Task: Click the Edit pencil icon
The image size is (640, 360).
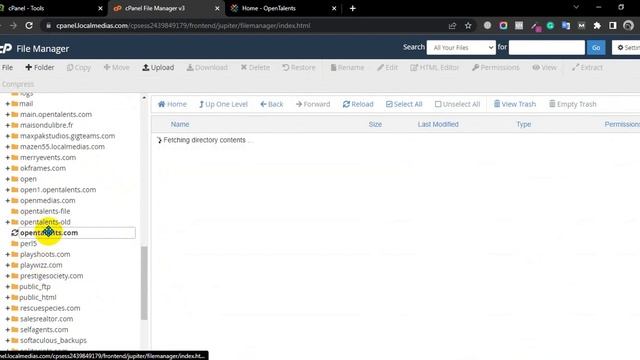Action: pyautogui.click(x=387, y=67)
